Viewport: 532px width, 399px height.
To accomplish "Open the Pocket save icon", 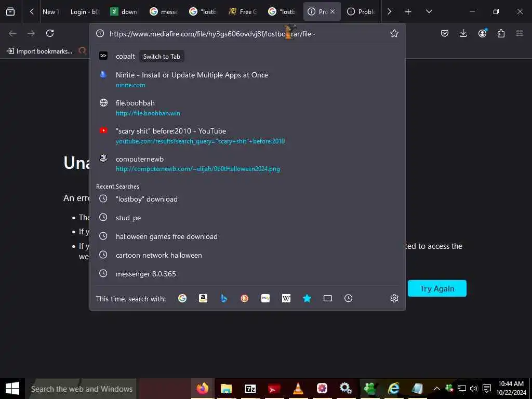I will [x=445, y=33].
